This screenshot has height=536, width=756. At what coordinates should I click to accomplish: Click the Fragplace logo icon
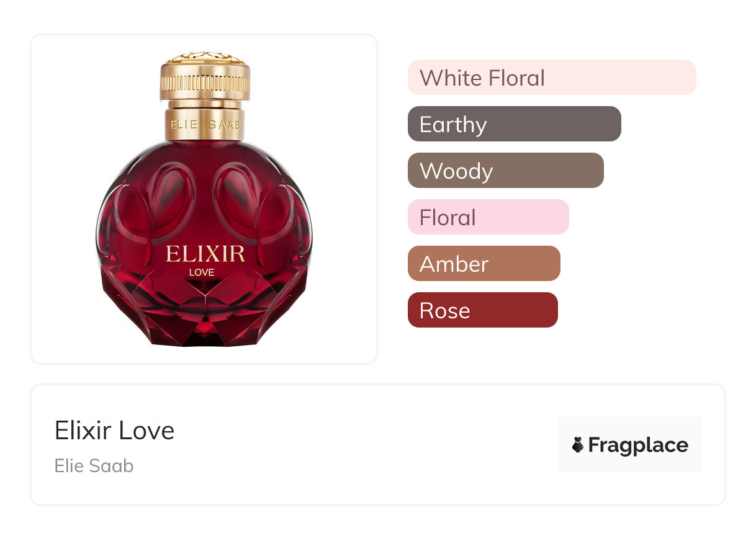tap(578, 445)
